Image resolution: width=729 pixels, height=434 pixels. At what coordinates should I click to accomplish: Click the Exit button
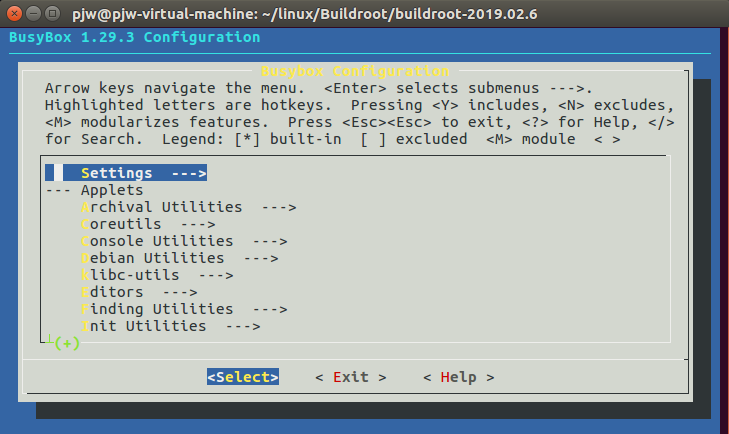coord(351,377)
